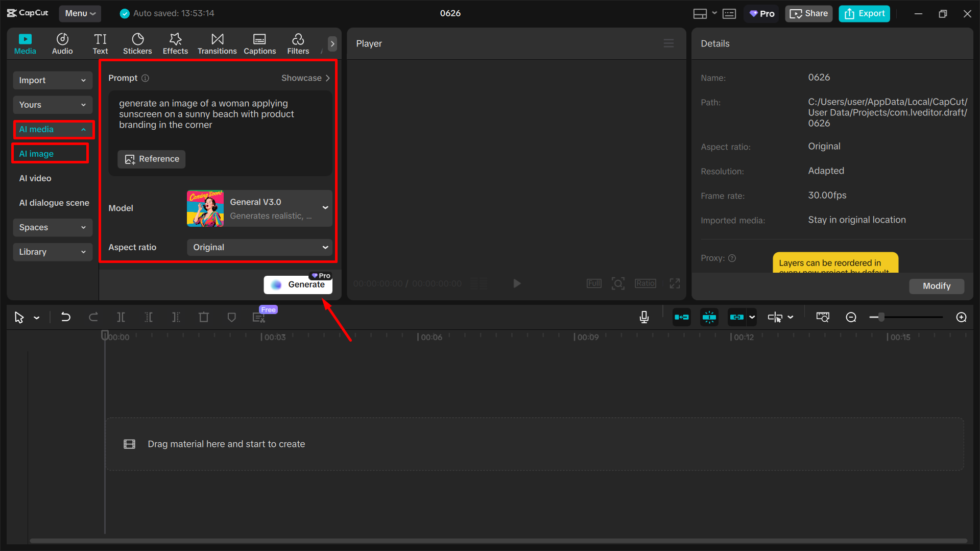Click the voiceover microphone icon
This screenshot has height=551, width=980.
[x=643, y=317]
